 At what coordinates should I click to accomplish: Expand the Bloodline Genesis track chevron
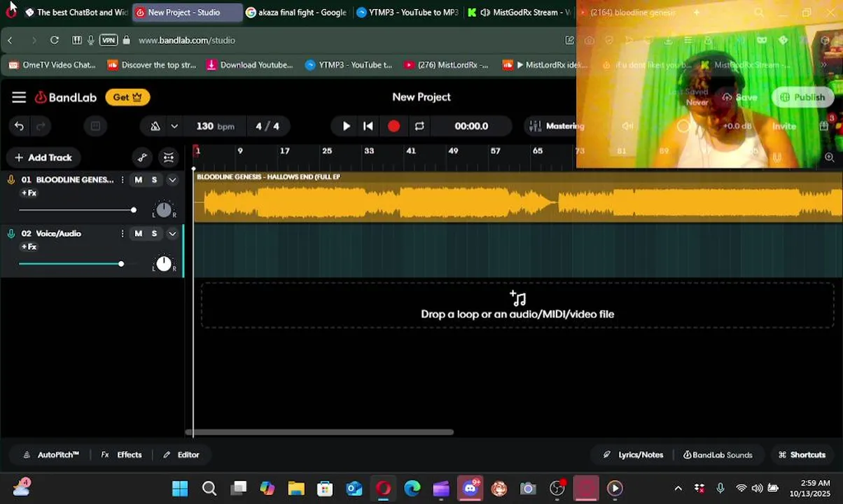click(x=172, y=180)
